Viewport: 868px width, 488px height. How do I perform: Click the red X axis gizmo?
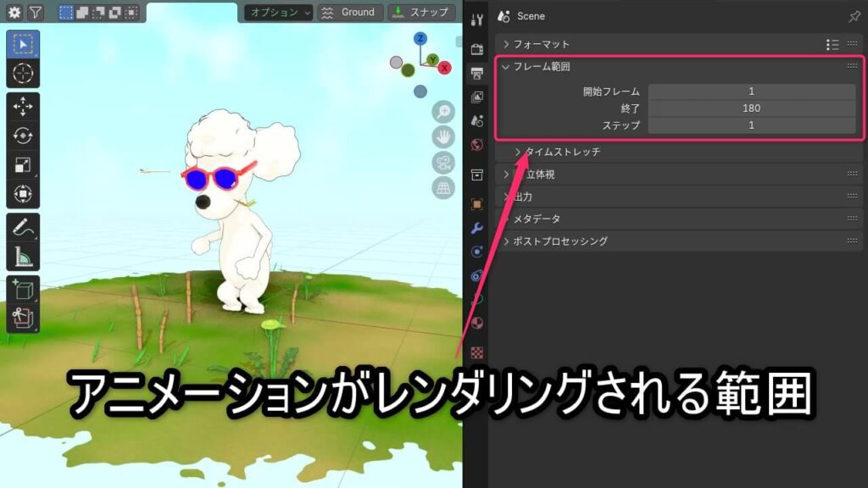coord(444,68)
